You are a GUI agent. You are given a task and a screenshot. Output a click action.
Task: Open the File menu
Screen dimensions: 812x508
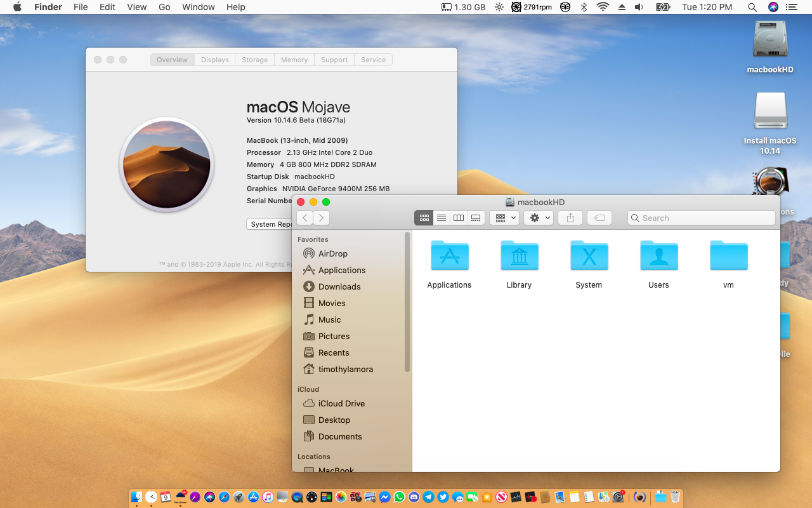81,7
